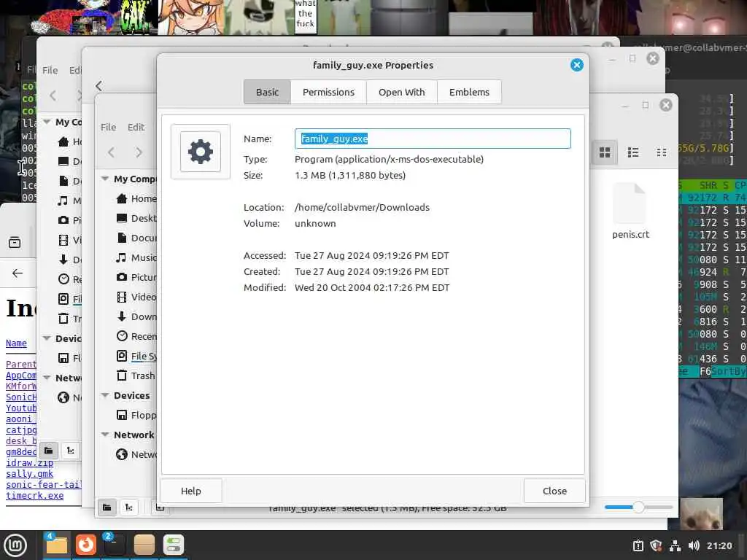Open the terminal from the taskbar
Viewport: 747px width, 560px height.
(115, 545)
